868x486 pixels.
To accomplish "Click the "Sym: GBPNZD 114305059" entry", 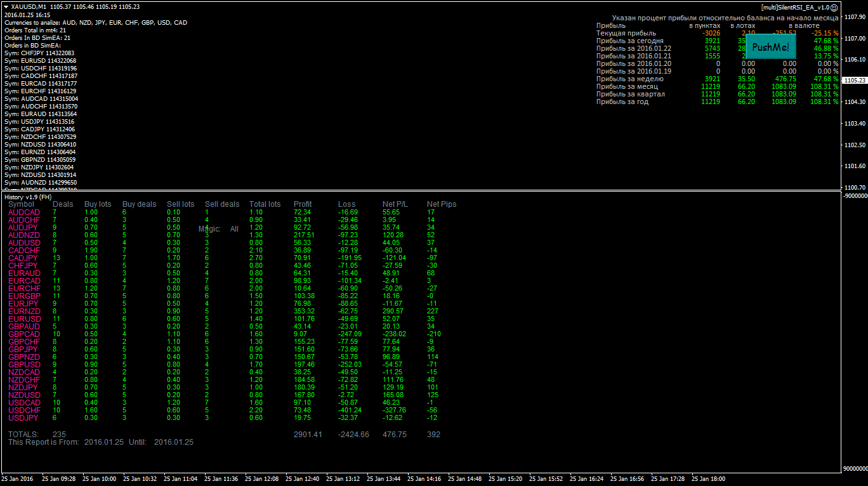I will tap(40, 160).
